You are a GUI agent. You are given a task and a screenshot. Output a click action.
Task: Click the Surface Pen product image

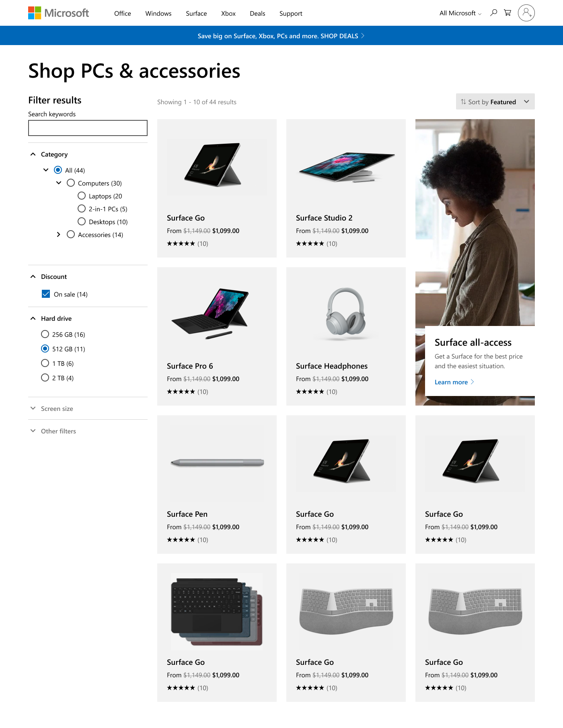click(217, 462)
